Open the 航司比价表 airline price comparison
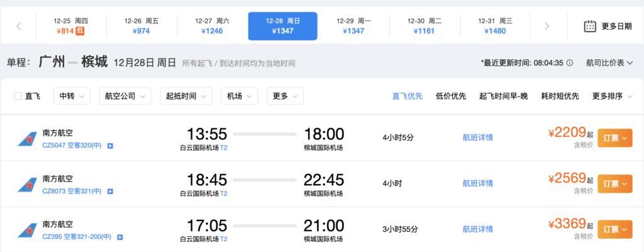644x252 pixels. tap(609, 63)
